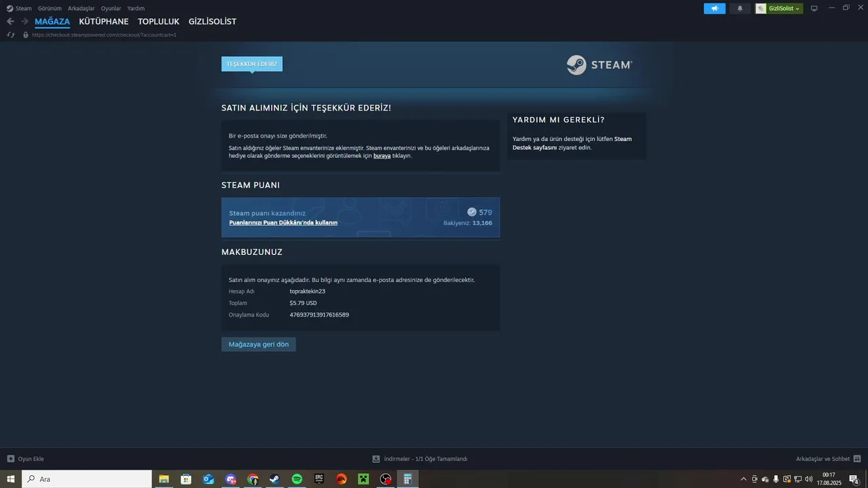This screenshot has height=488, width=868.
Task: Open the Yardım menu
Action: click(x=136, y=8)
